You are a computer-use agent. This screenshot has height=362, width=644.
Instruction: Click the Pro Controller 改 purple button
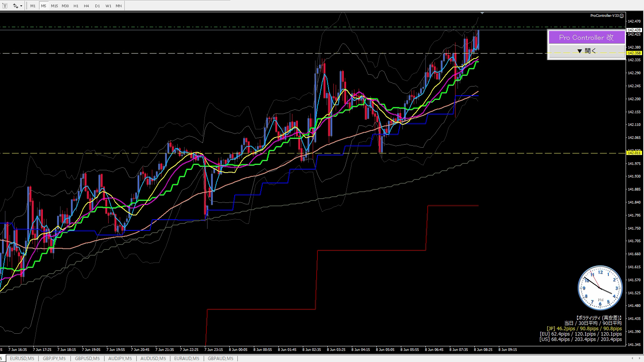pyautogui.click(x=587, y=38)
